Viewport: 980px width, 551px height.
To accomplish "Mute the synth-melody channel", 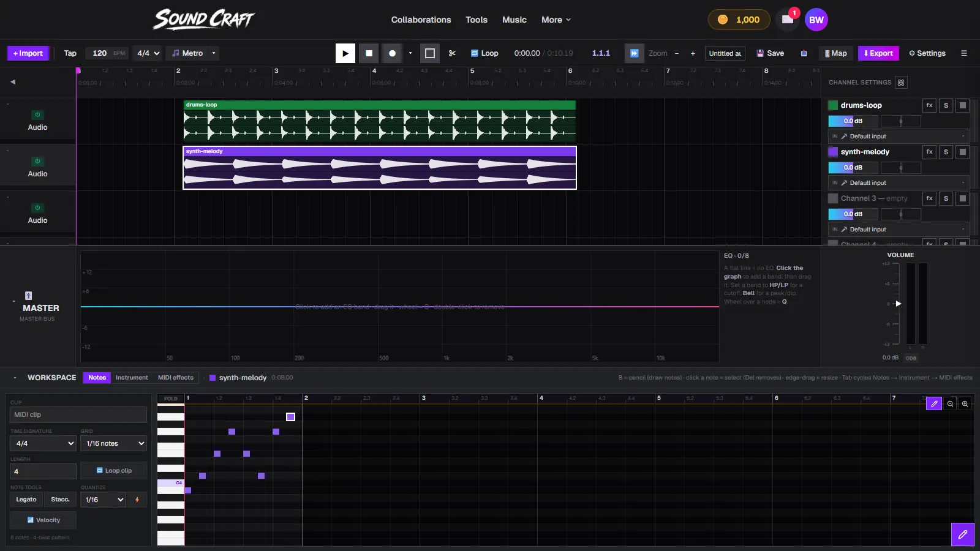I will click(x=963, y=152).
